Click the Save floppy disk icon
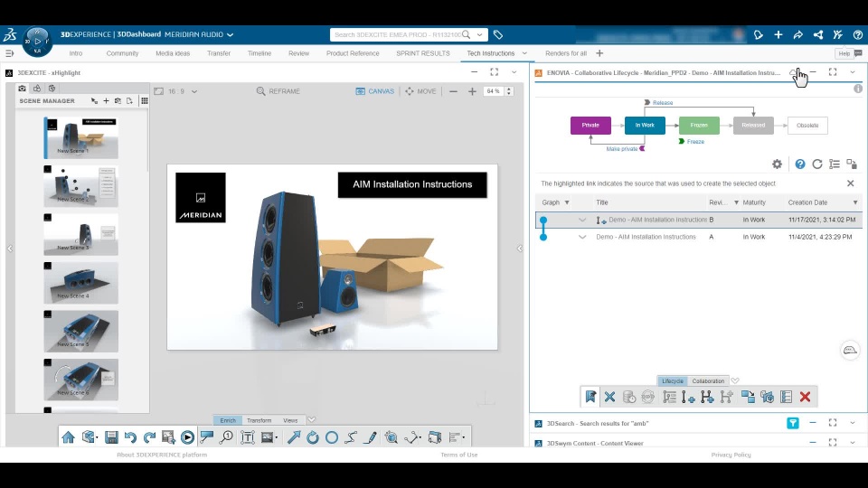This screenshot has height=488, width=868. click(x=111, y=437)
